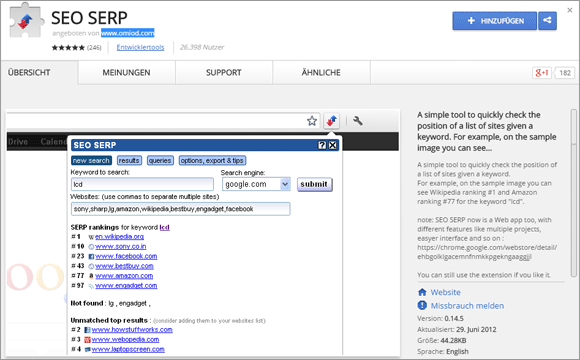Click the help question mark in SEO SERP popup
Image resolution: width=580 pixels, height=360 pixels.
(x=322, y=145)
